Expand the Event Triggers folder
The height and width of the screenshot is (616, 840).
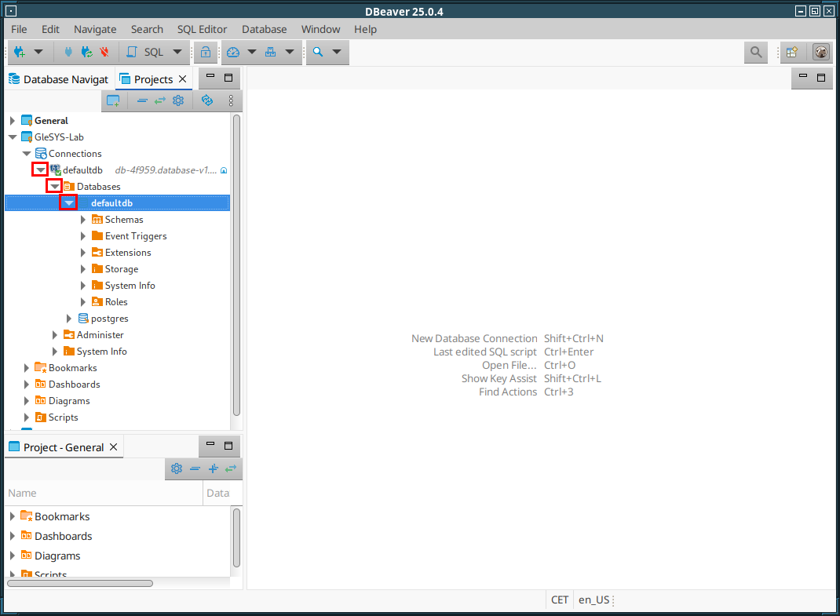[x=82, y=236]
